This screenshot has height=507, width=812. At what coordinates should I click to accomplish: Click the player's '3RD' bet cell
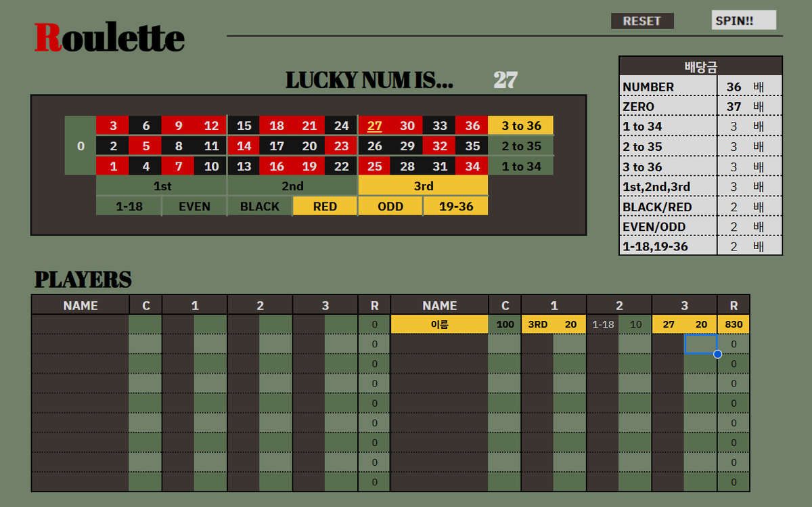click(537, 324)
